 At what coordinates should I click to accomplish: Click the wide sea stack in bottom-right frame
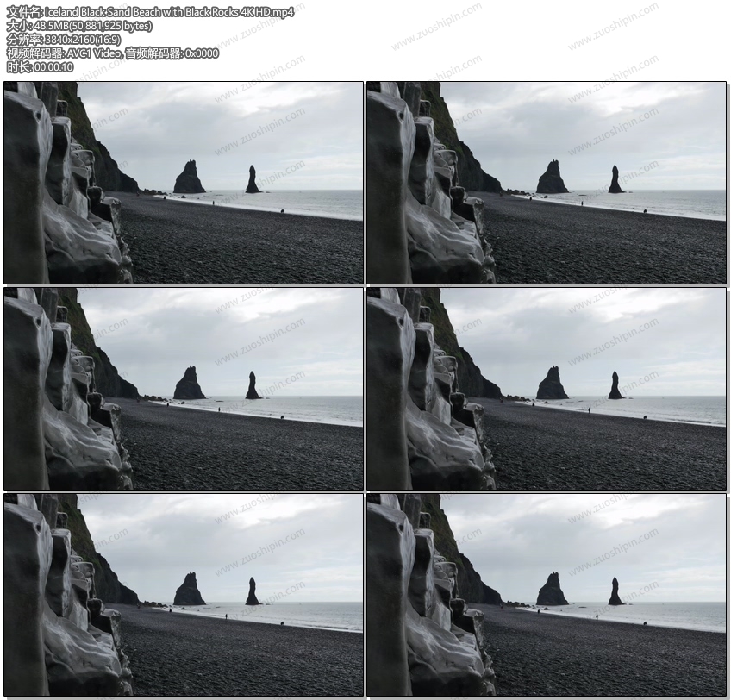point(552,591)
